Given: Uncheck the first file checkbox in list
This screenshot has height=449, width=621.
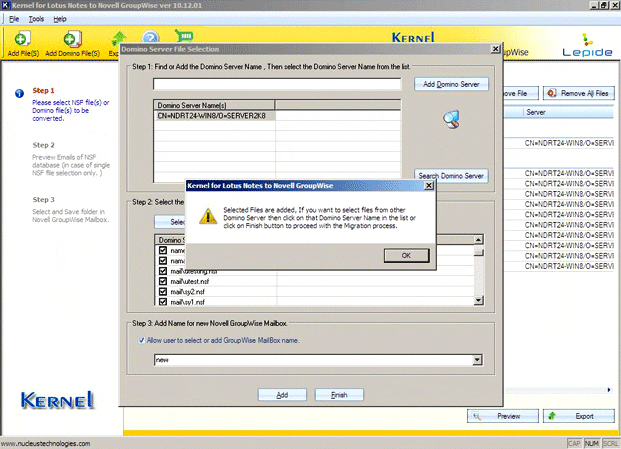Looking at the screenshot, I should [163, 250].
